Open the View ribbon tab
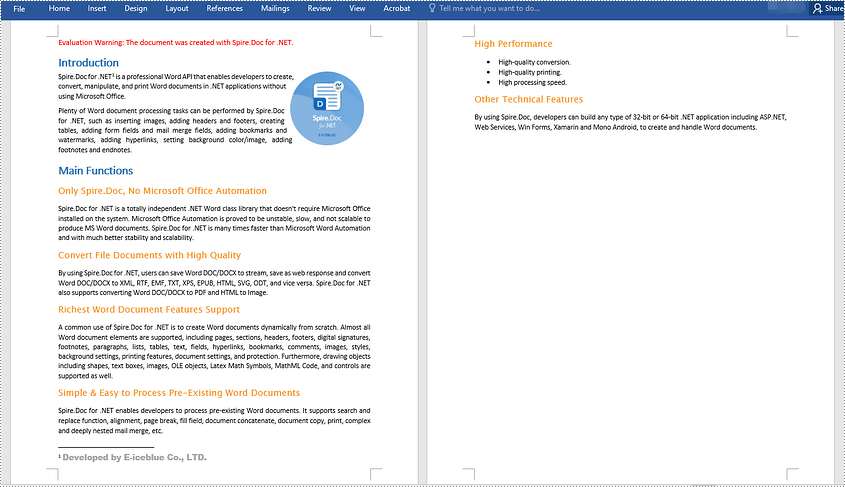The image size is (845, 487). 357,9
